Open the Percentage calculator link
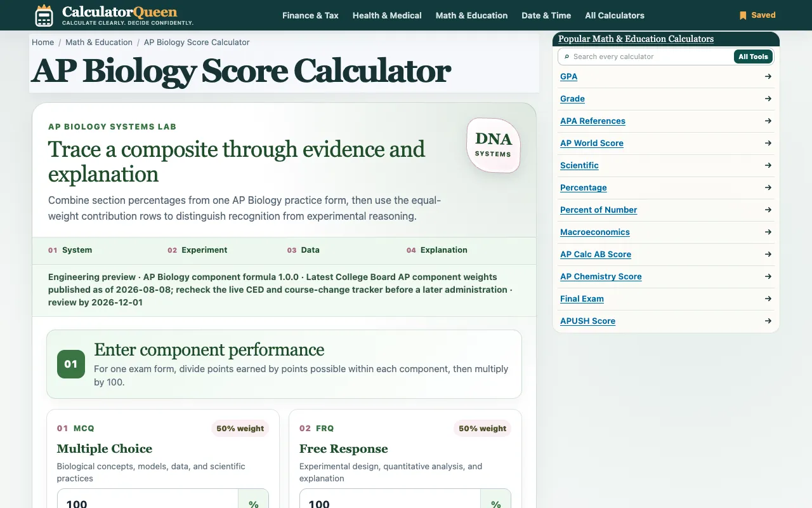 click(x=584, y=187)
